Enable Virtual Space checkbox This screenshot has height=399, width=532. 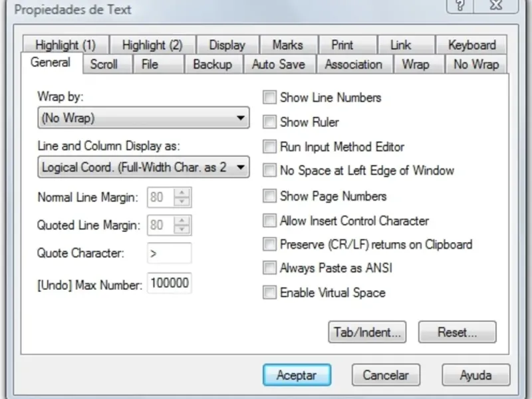click(270, 293)
